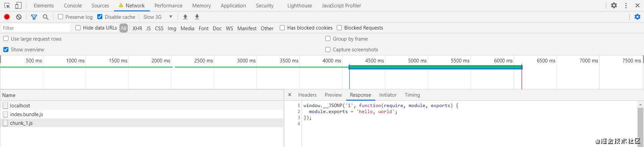Open the Sources tab
The height and width of the screenshot is (147, 644).
point(100,6)
